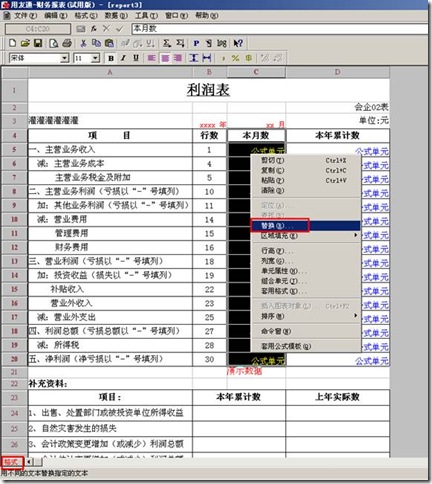The width and height of the screenshot is (432, 484).
Task: Choose 粘贴 in the context menu
Action: (x=305, y=180)
